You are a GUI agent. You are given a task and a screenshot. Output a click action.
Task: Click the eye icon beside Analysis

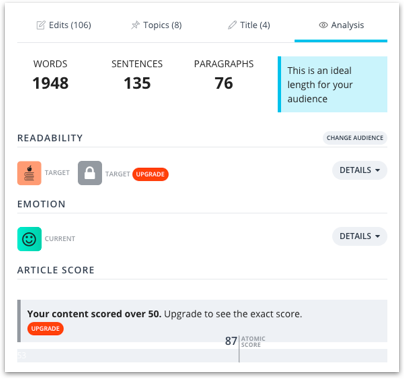click(x=323, y=25)
